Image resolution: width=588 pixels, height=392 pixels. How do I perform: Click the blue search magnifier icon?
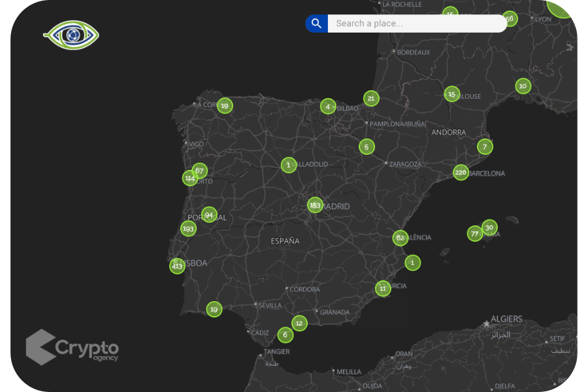coord(317,24)
